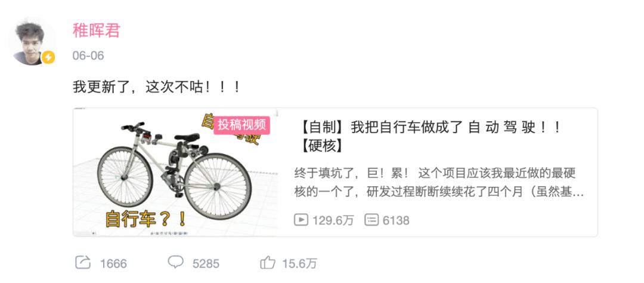This screenshot has width=644, height=283.
Task: Click the play count icon
Action: 301,220
